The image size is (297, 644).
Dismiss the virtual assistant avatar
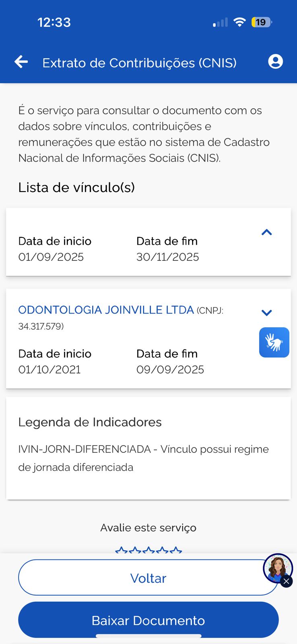(x=286, y=582)
